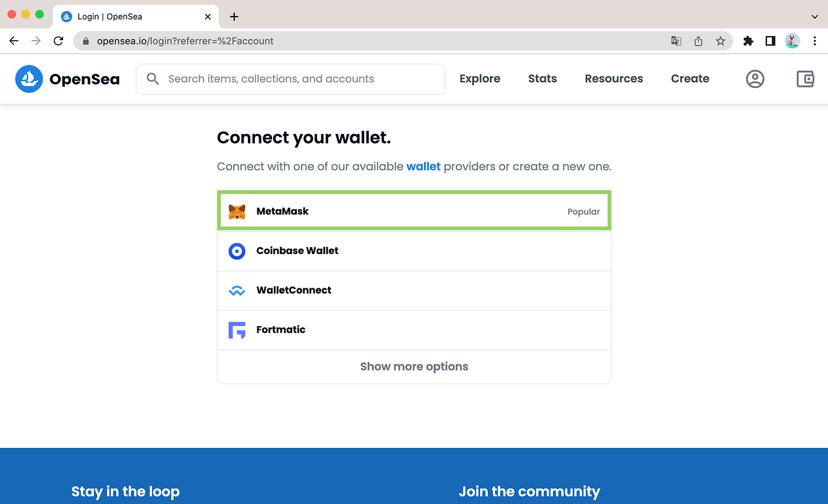Click the search magnifier icon
This screenshot has width=828, height=504.
(153, 79)
